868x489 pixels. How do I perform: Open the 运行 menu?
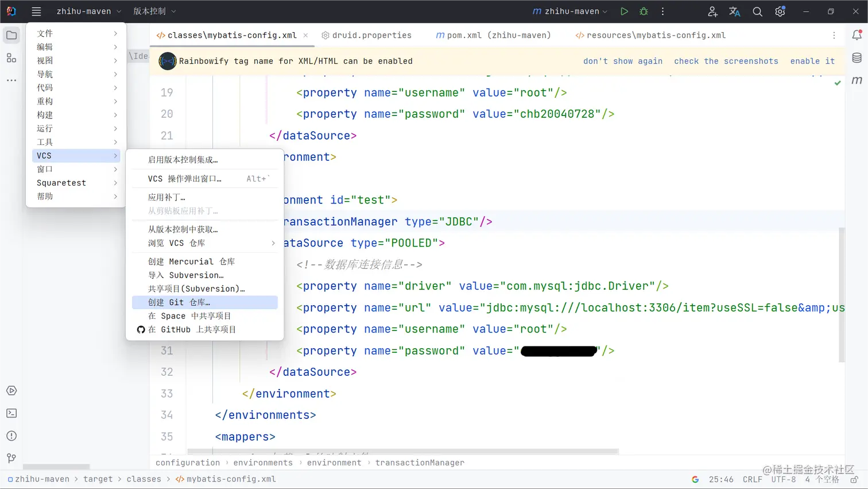76,129
